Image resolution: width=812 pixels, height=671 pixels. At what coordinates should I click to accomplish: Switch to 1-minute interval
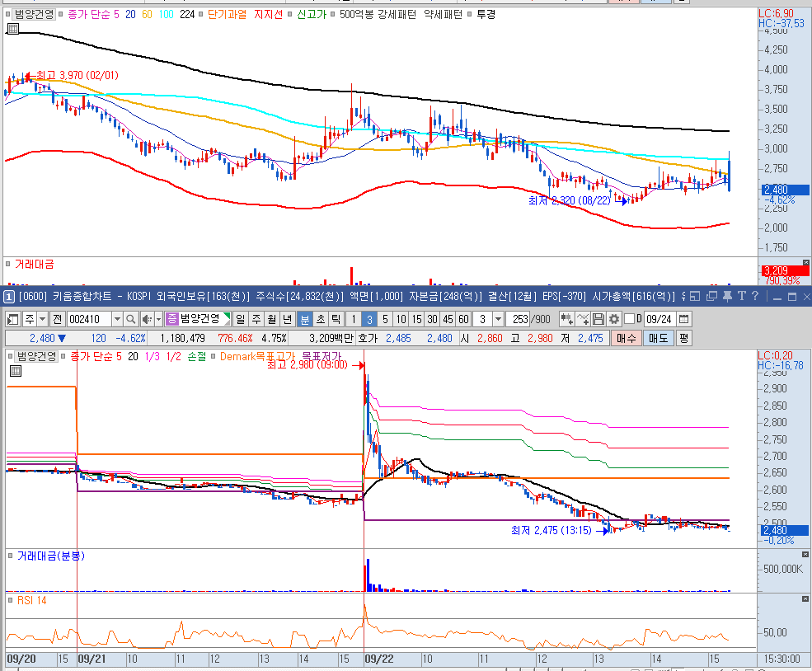[x=354, y=319]
